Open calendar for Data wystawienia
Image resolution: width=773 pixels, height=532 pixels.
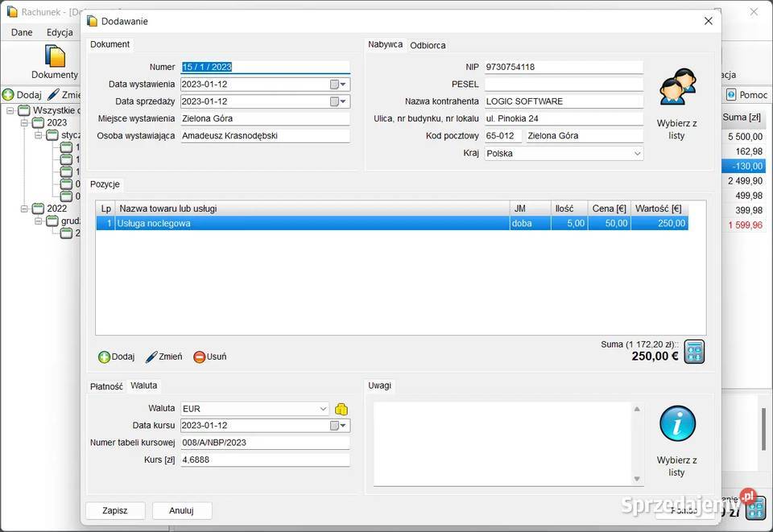coord(334,85)
